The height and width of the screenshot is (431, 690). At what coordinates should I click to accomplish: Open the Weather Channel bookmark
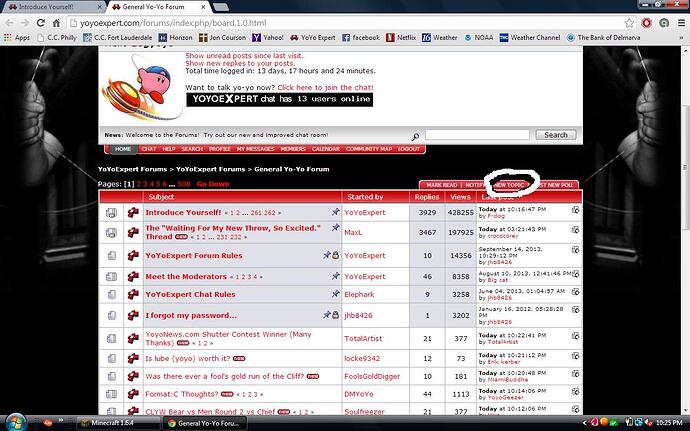(x=530, y=38)
